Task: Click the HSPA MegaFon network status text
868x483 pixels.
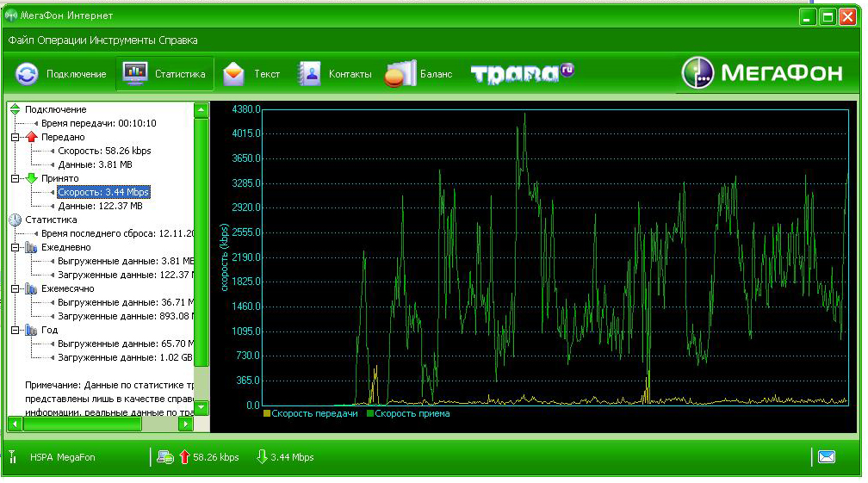Action: 63,457
